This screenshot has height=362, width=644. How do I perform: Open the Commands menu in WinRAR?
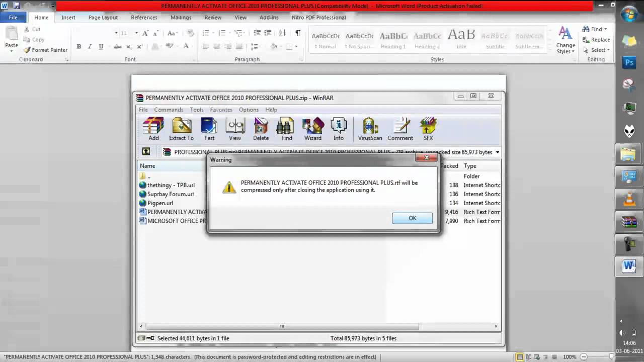pyautogui.click(x=169, y=110)
